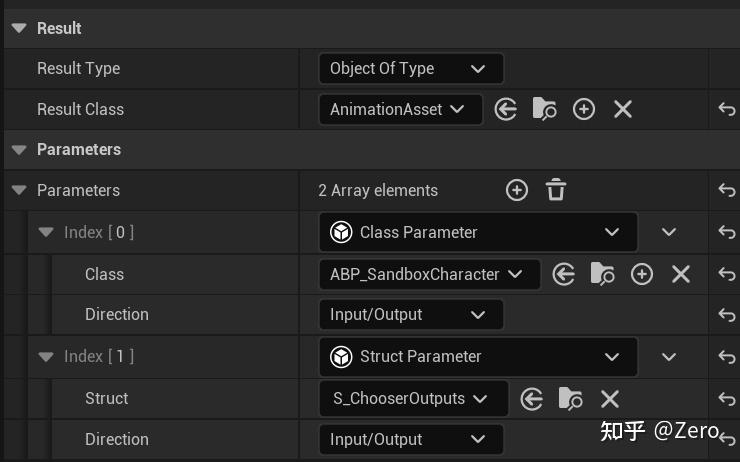Clear the Result Class value
Viewport: 740px width, 462px height.
pos(623,109)
